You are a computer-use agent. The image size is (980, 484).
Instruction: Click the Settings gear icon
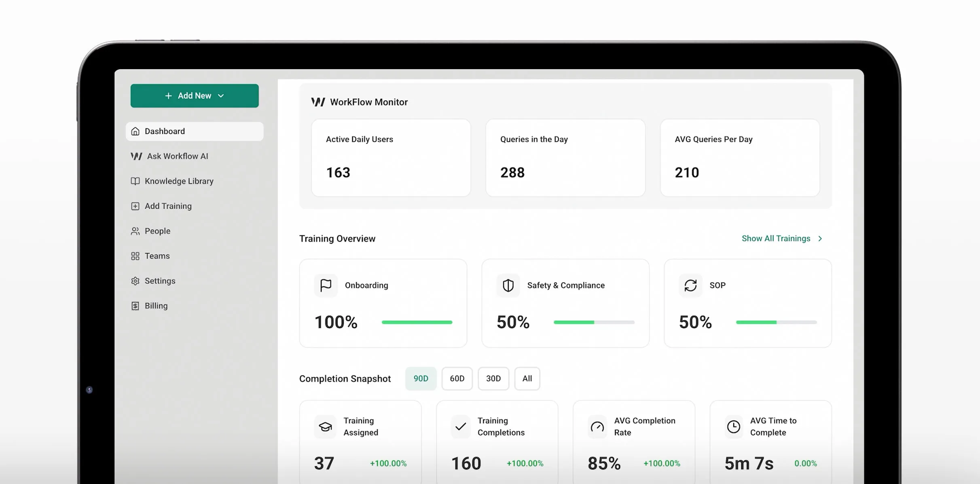pyautogui.click(x=135, y=281)
